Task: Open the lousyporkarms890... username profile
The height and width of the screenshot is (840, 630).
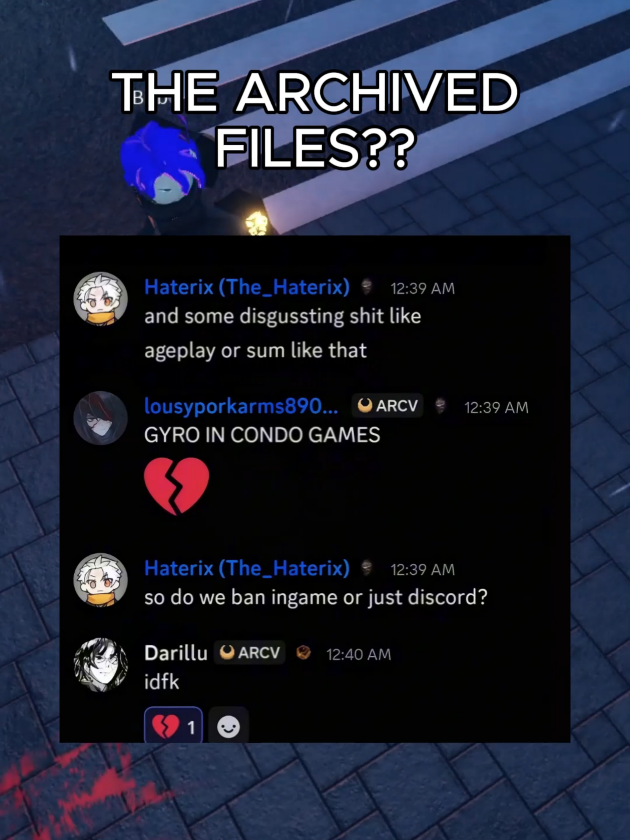Action: pyautogui.click(x=241, y=406)
